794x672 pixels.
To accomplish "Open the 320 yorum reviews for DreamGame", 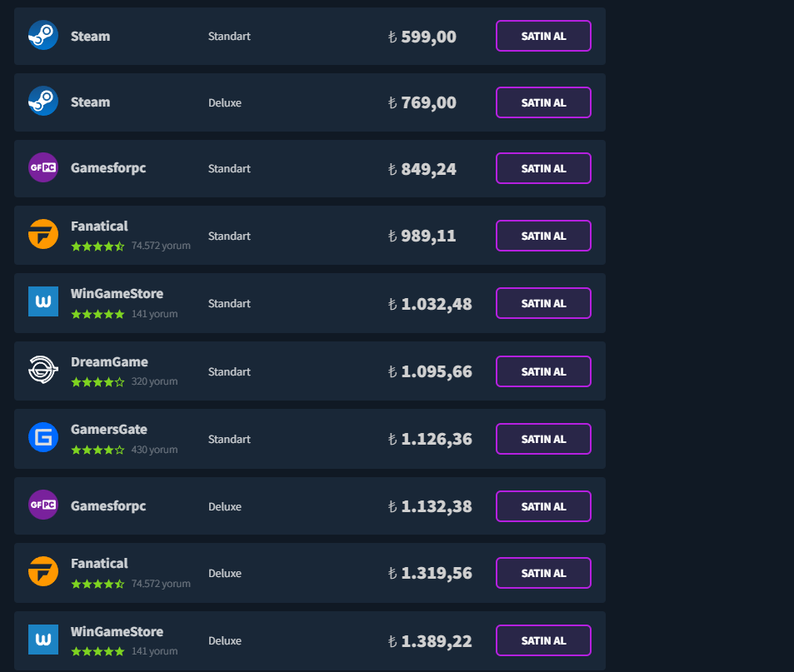I will 154,381.
